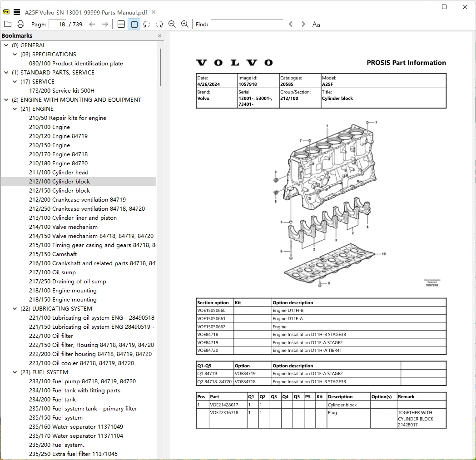Go to next page arrow
The height and width of the screenshot is (460, 476).
point(105,24)
